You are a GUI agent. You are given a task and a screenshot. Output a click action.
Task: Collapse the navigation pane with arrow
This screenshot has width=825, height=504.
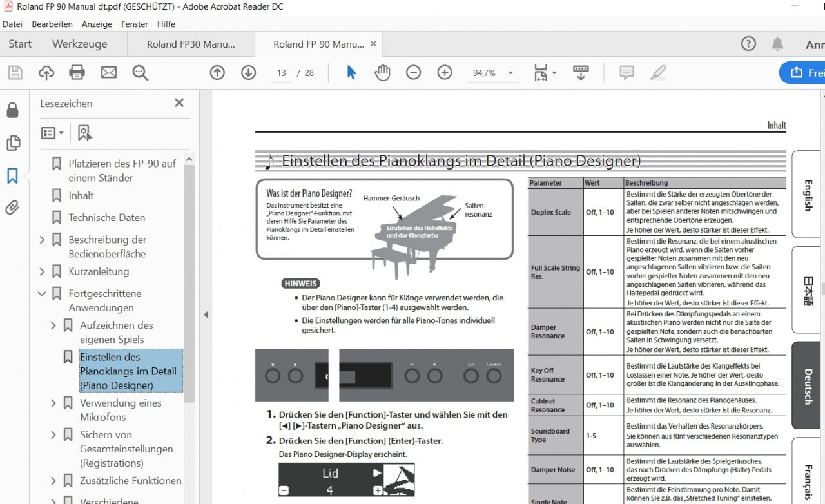(x=206, y=315)
